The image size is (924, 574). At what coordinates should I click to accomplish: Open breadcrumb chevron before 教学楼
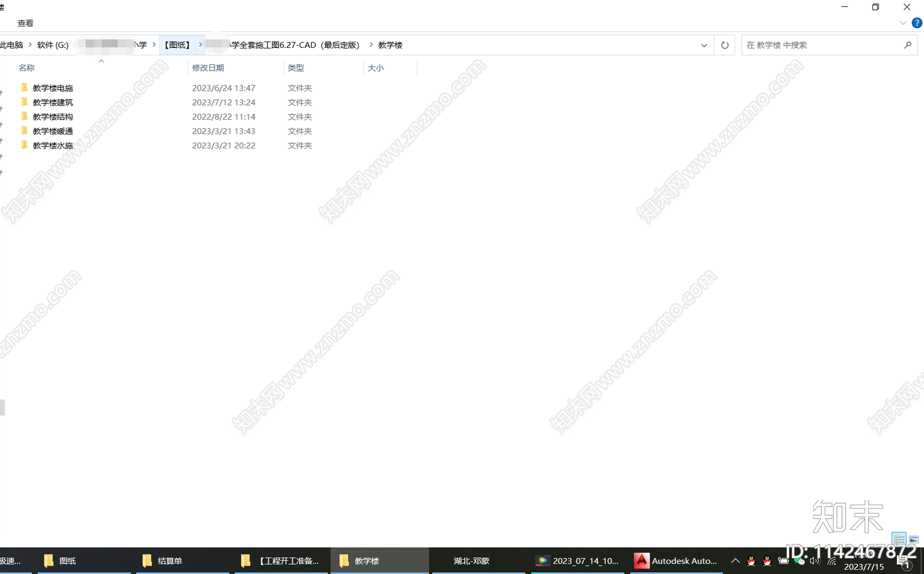(371, 44)
